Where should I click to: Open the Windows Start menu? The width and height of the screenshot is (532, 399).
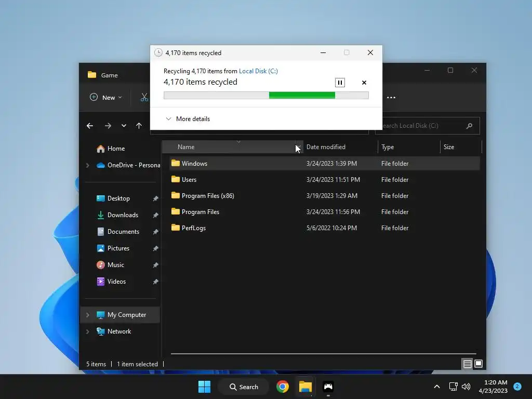coord(204,387)
